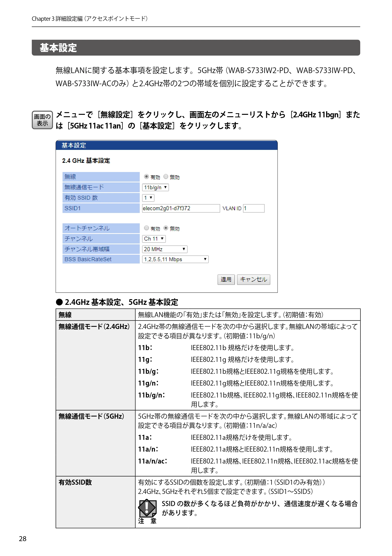
Task: Select 有効 radio for オートチャンネル
Action: click(146, 228)
